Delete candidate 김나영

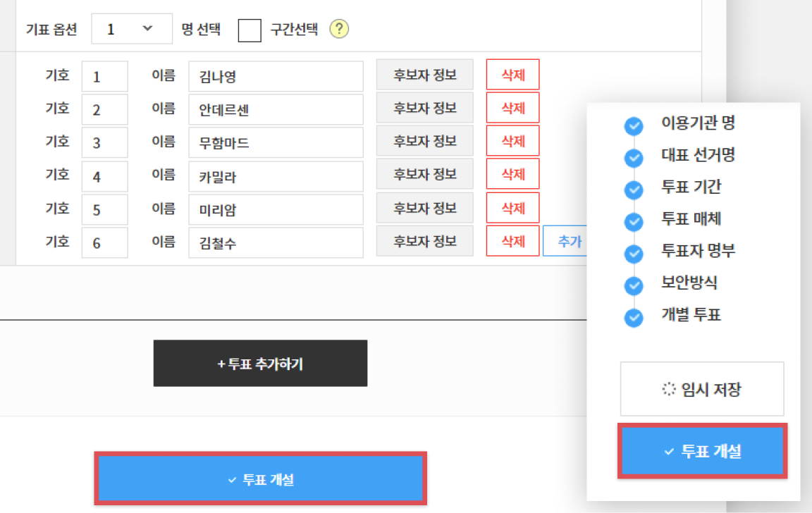pos(512,75)
